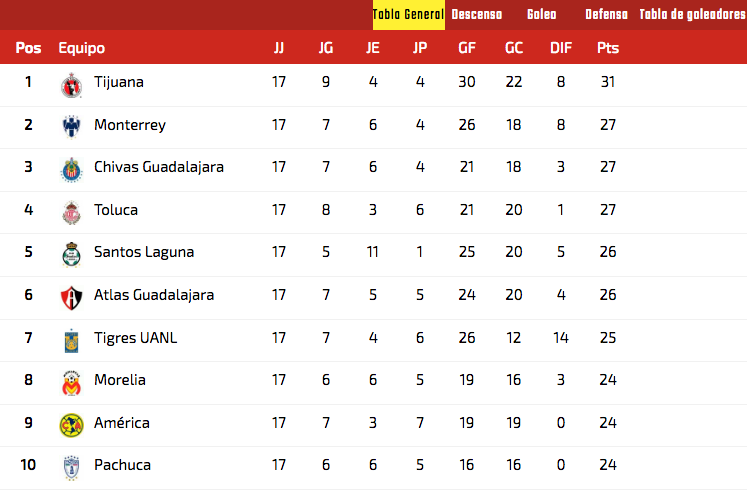Select the Pachuca team badge
The width and height of the screenshot is (747, 490).
click(x=71, y=468)
